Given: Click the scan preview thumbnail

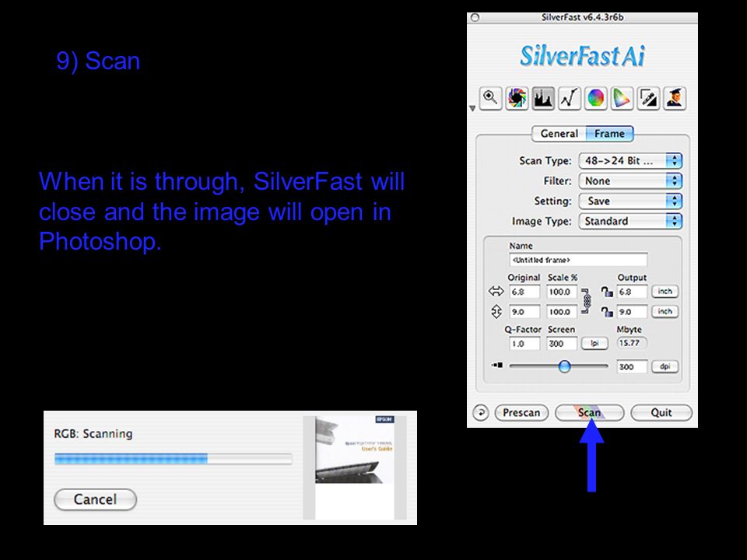Looking at the screenshot, I should 355,467.
